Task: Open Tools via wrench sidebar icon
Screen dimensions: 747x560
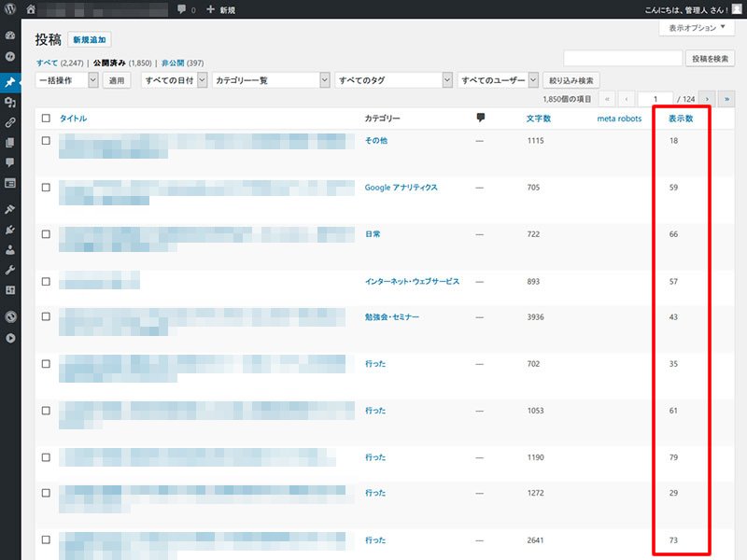Action: (x=10, y=270)
